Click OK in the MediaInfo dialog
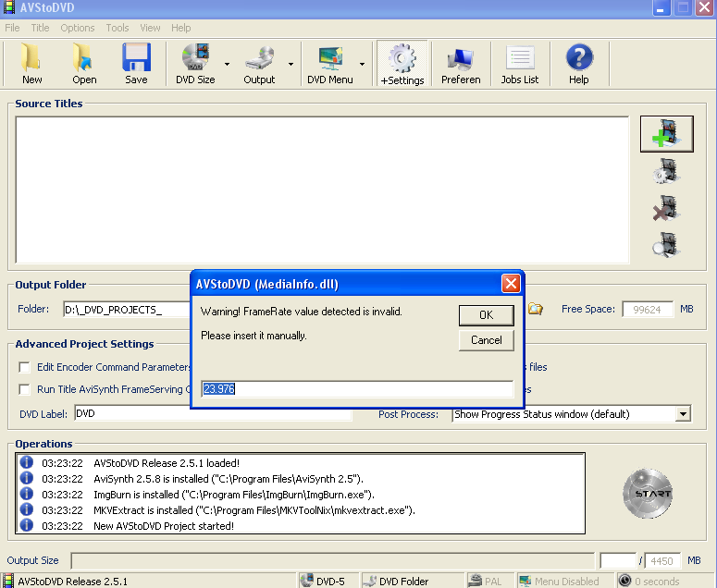This screenshot has width=717, height=588. (x=486, y=315)
